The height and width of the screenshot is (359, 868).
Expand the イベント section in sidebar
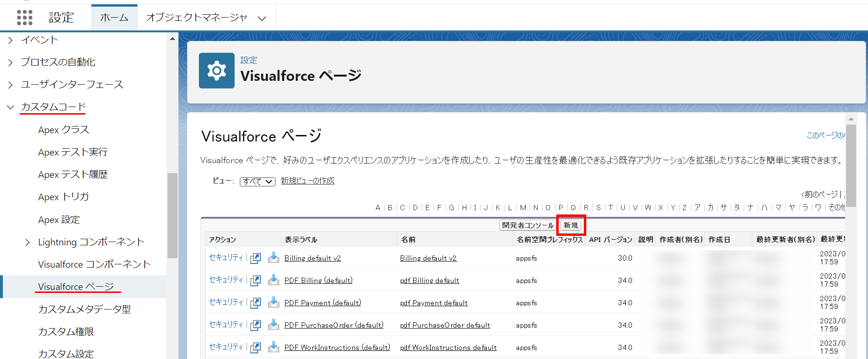pyautogui.click(x=10, y=40)
